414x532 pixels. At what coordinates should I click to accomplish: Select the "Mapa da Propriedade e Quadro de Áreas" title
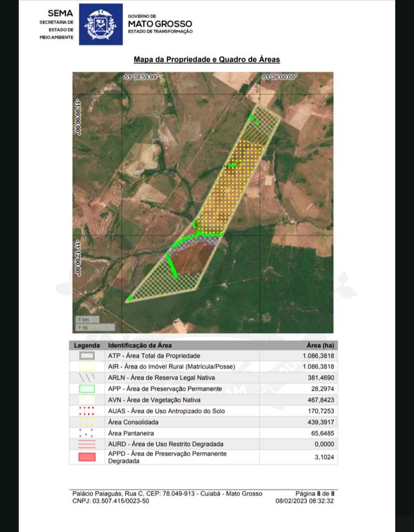click(x=207, y=59)
